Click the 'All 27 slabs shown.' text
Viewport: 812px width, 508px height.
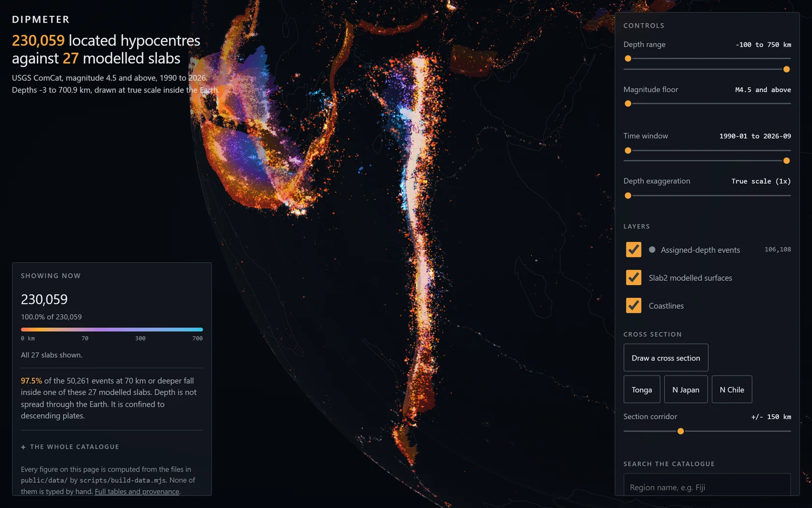(52, 355)
